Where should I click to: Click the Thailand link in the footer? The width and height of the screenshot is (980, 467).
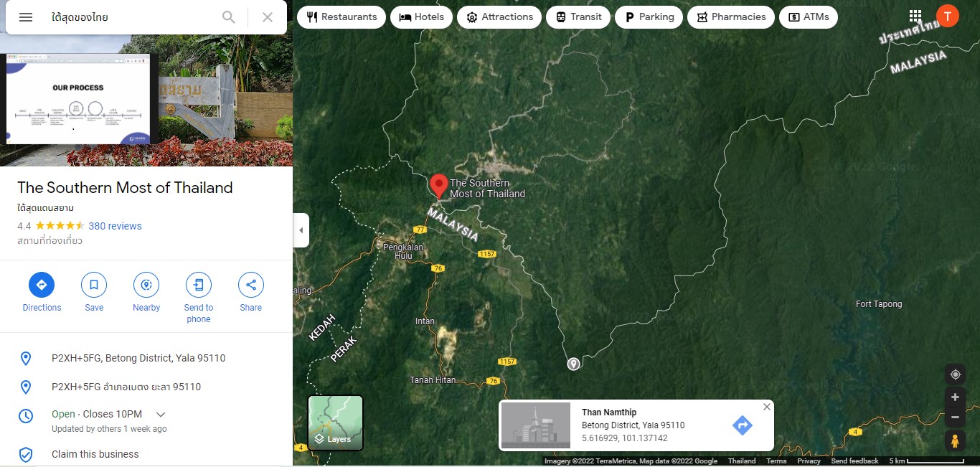[x=742, y=461]
